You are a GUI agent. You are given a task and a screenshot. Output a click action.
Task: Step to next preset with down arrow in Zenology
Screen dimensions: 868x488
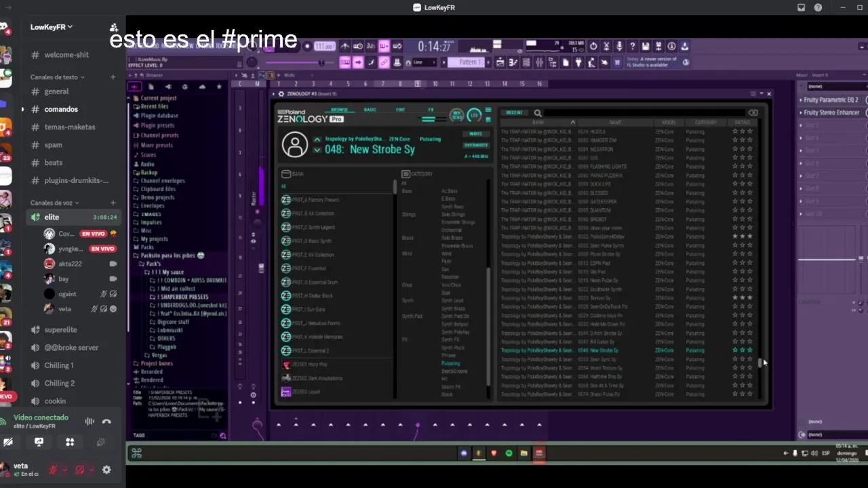pos(317,150)
